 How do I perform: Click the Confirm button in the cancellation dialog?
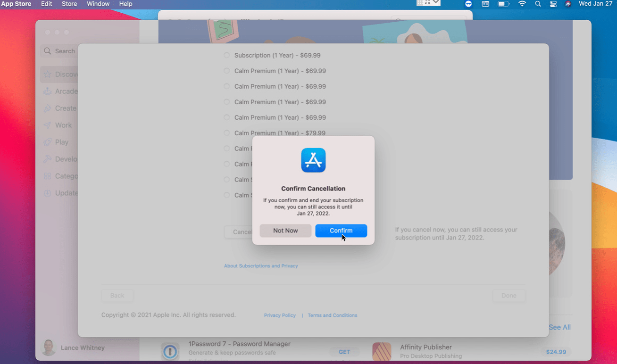click(341, 231)
